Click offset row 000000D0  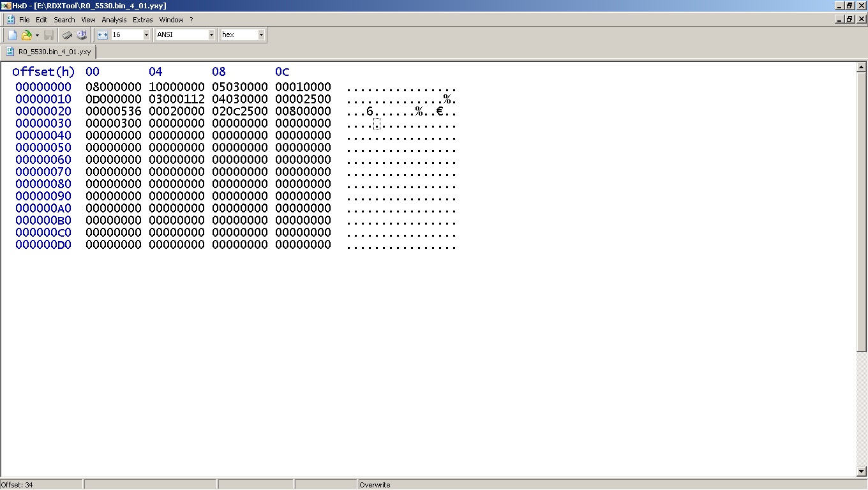click(x=43, y=244)
